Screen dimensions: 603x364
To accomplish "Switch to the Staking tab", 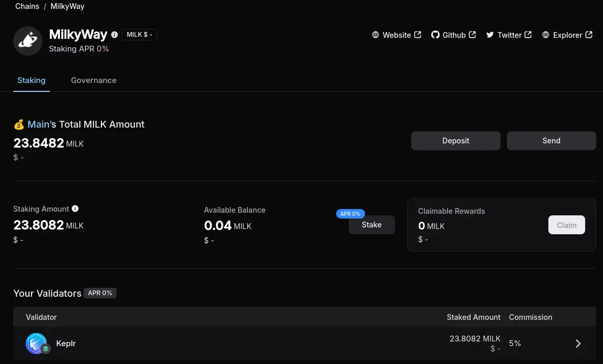I will coord(32,80).
